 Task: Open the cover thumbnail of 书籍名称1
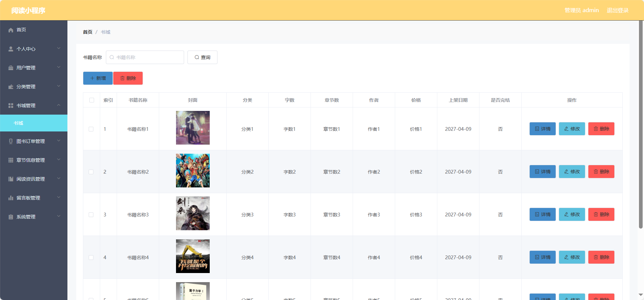[193, 128]
